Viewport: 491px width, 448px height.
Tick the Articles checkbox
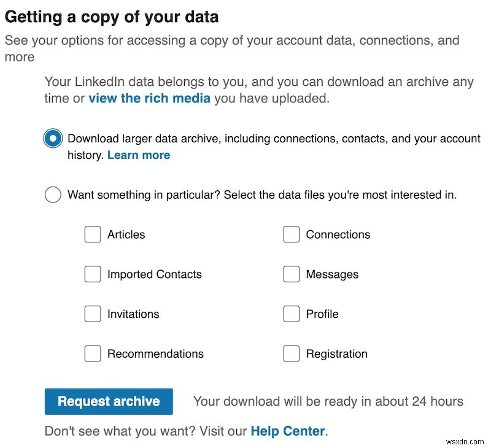click(x=93, y=234)
